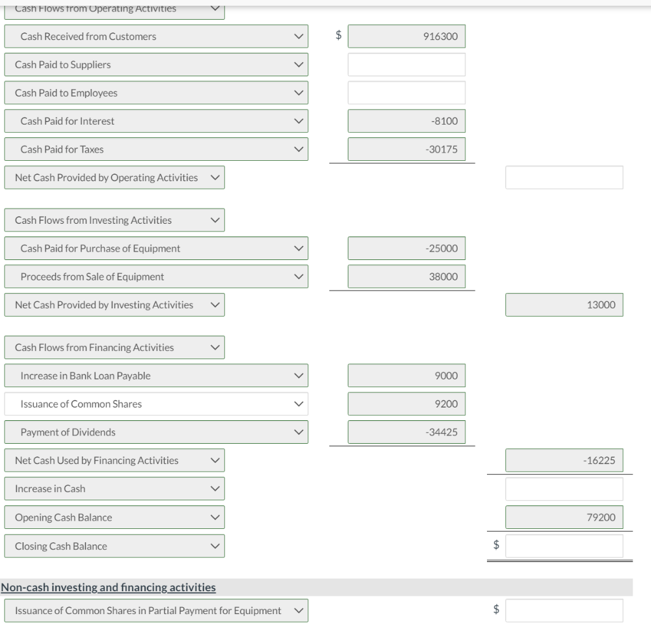Open the Proceeds from Sale of Equipment dropdown
Screen dimensions: 651x644
156,277
